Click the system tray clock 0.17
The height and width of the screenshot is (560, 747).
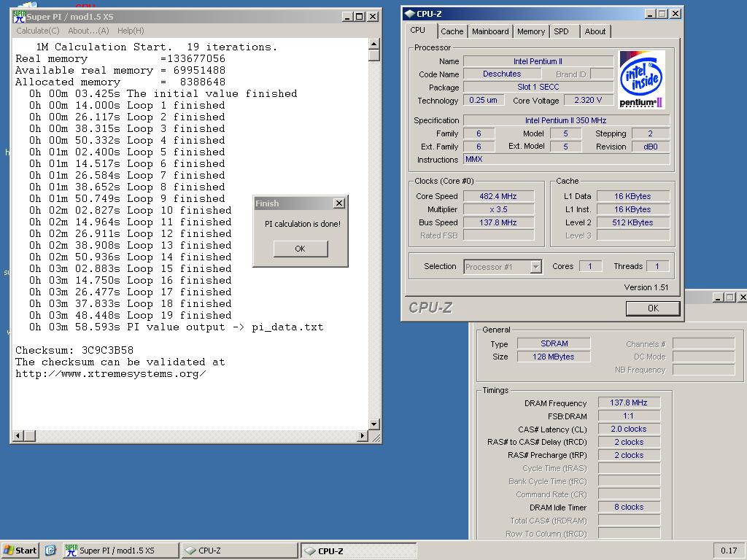pos(729,551)
